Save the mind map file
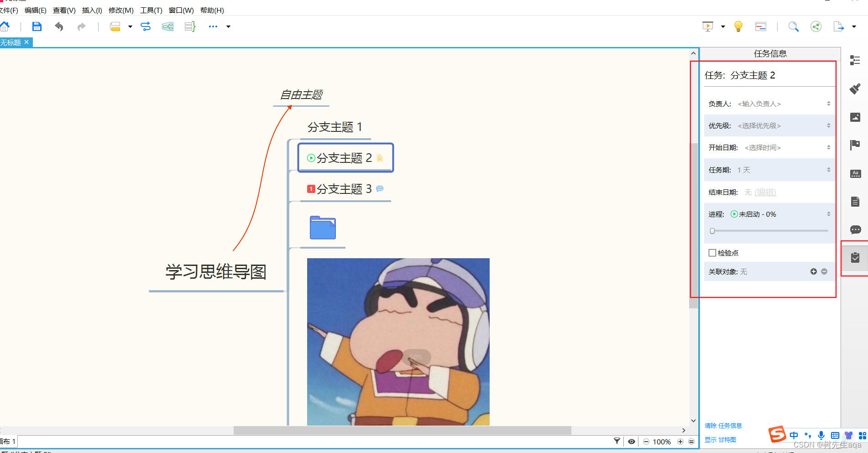 37,26
